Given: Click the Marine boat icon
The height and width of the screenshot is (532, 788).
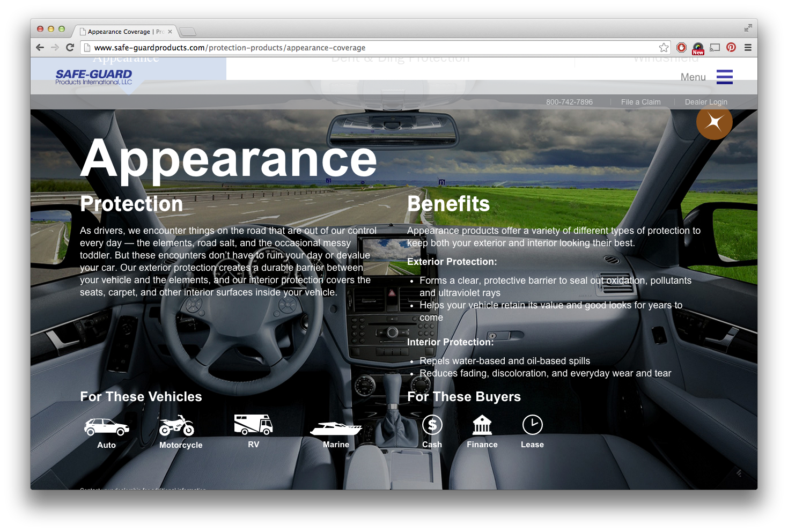Looking at the screenshot, I should pos(336,427).
